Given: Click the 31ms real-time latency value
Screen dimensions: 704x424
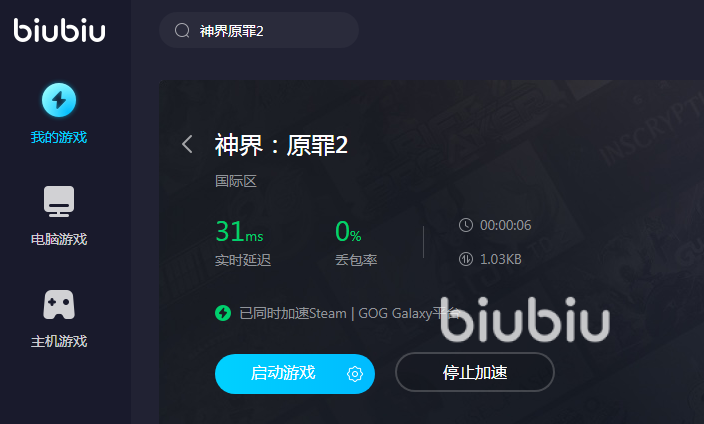Looking at the screenshot, I should 239,231.
